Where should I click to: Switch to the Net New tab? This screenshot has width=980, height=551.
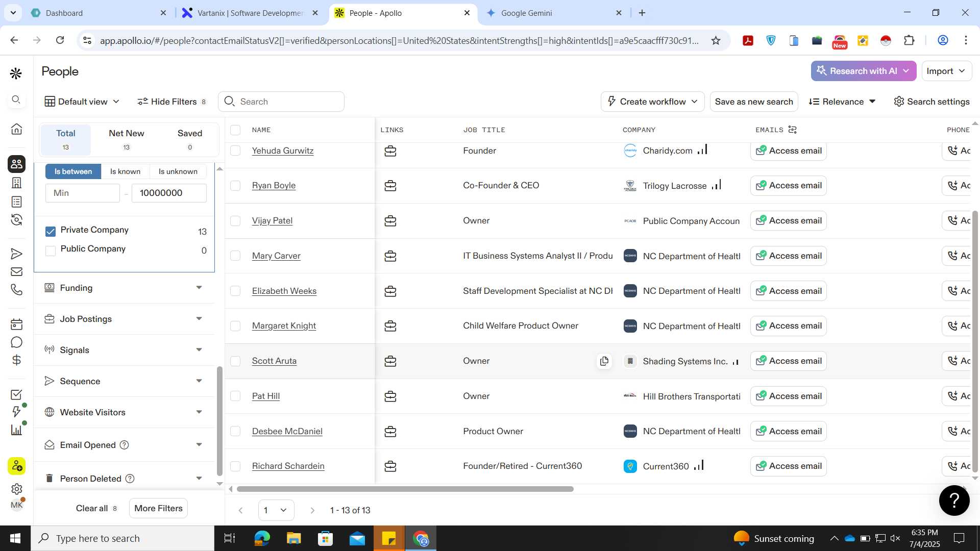click(126, 139)
